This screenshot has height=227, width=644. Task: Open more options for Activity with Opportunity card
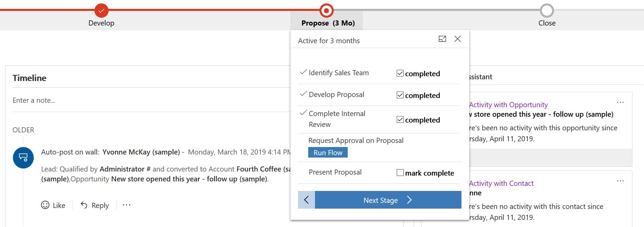point(620,102)
